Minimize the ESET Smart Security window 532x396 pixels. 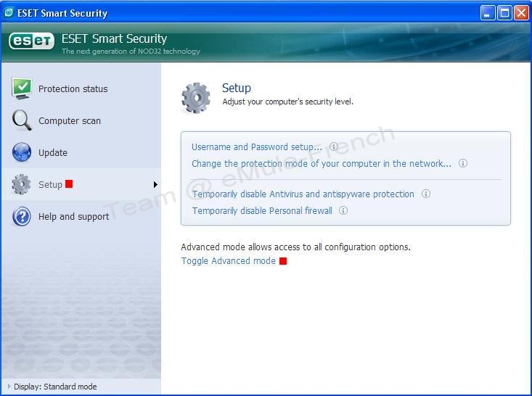[x=488, y=13]
